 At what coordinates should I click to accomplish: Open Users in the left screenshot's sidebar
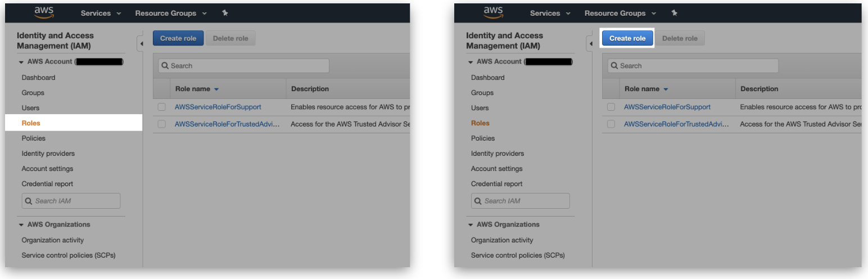click(30, 108)
